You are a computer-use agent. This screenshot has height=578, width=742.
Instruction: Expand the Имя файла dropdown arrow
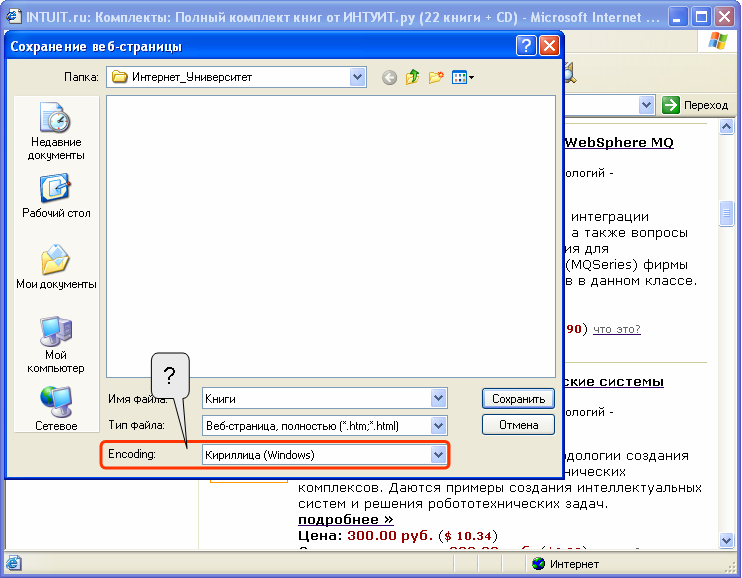pyautogui.click(x=439, y=399)
